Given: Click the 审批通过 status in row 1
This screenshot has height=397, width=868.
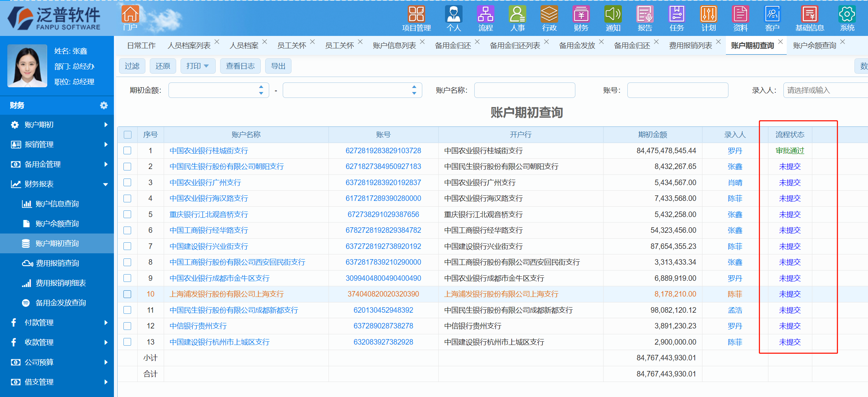Looking at the screenshot, I should [790, 151].
